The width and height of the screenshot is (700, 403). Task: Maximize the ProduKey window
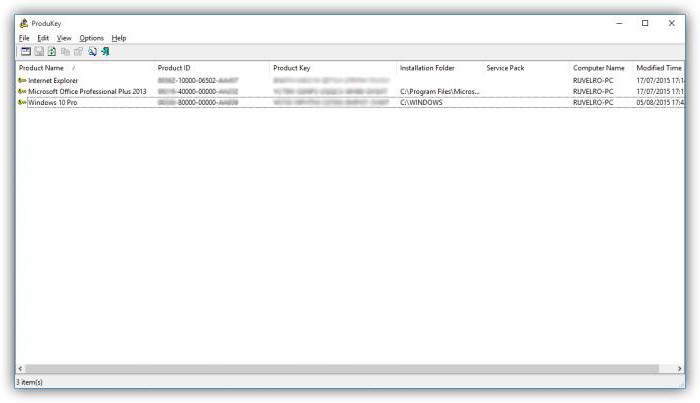click(645, 23)
